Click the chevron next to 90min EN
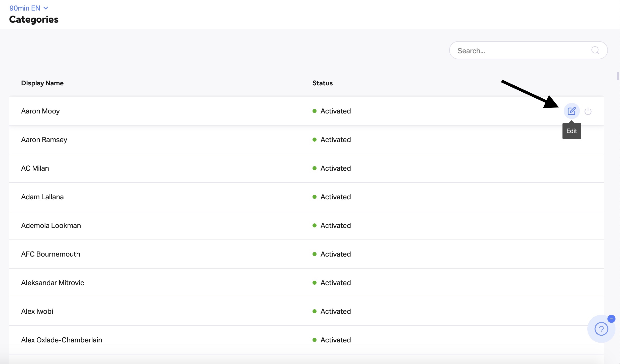The image size is (620, 364). [46, 8]
